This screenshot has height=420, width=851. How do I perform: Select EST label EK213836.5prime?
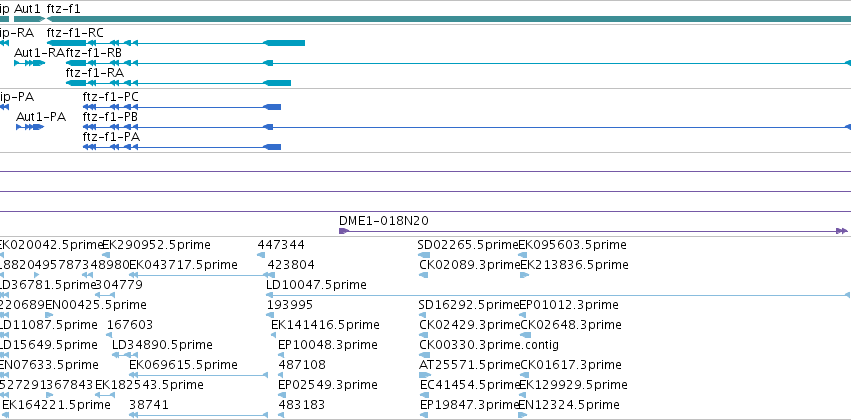[575, 265]
